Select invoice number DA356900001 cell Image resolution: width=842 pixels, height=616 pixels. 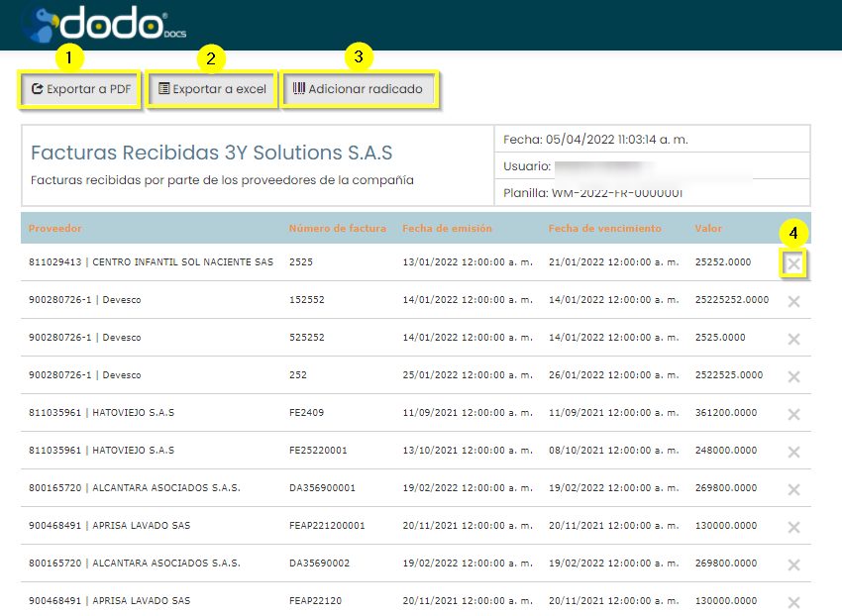click(322, 487)
